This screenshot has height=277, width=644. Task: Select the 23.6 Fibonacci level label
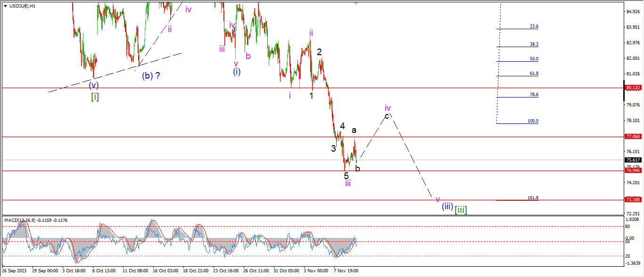click(534, 27)
